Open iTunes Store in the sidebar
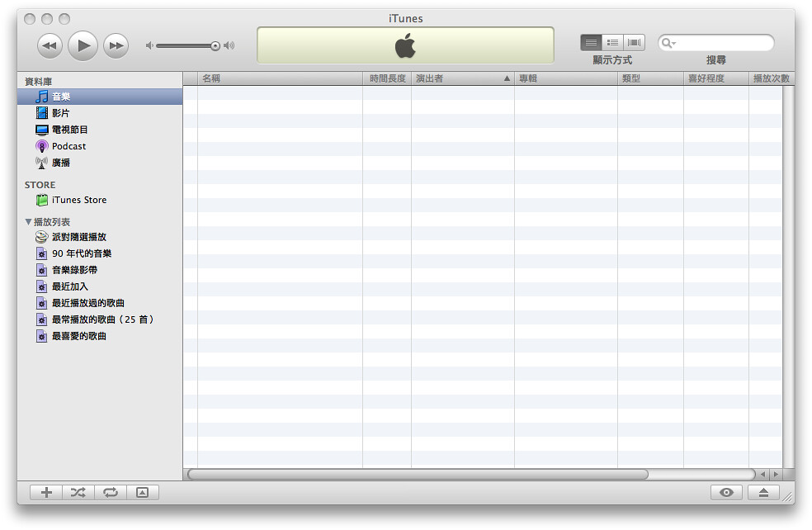 pos(78,200)
